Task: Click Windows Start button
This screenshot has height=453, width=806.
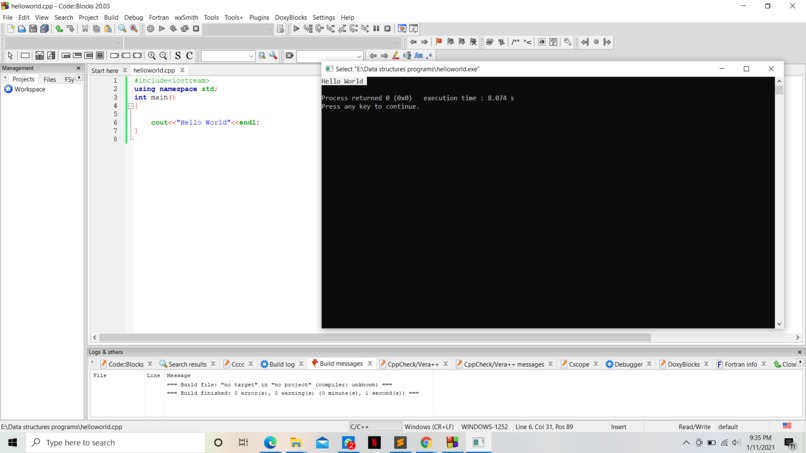Action: pos(12,443)
